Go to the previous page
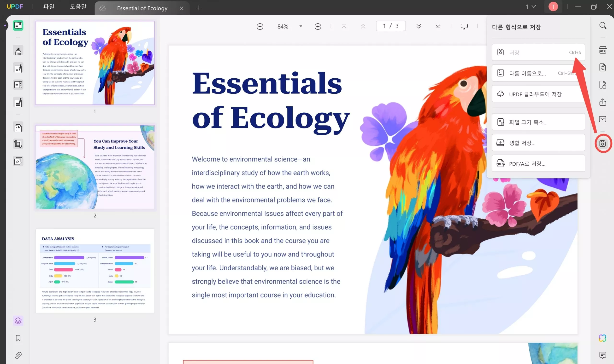614x364 pixels. tap(363, 26)
